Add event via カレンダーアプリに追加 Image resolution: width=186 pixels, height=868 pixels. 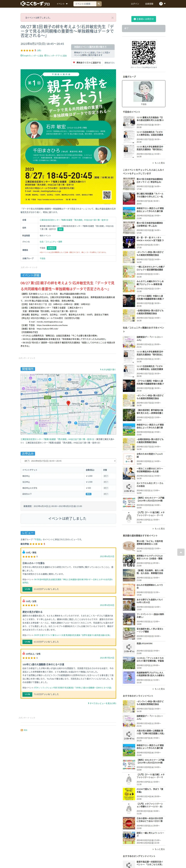point(56,56)
